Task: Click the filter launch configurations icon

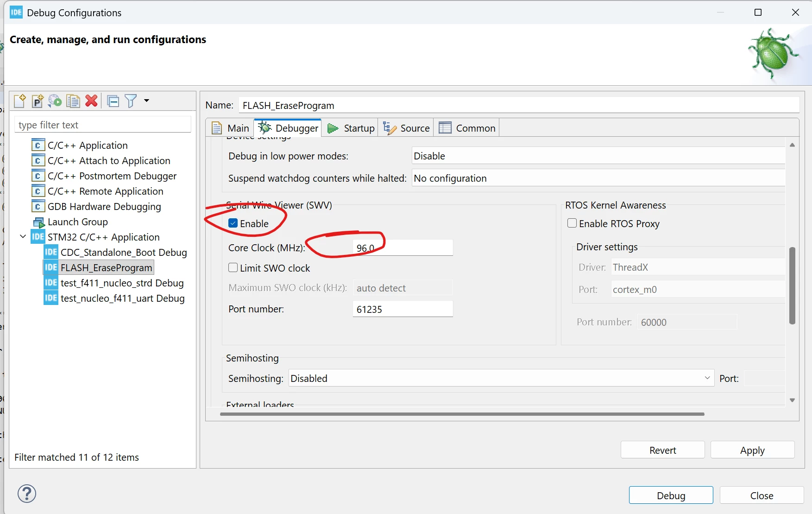Action: pyautogui.click(x=131, y=101)
